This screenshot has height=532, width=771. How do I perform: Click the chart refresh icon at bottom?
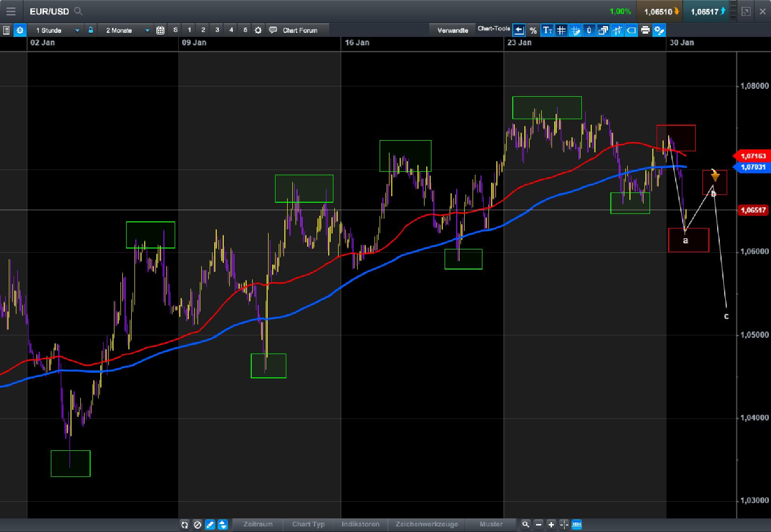[x=185, y=525]
